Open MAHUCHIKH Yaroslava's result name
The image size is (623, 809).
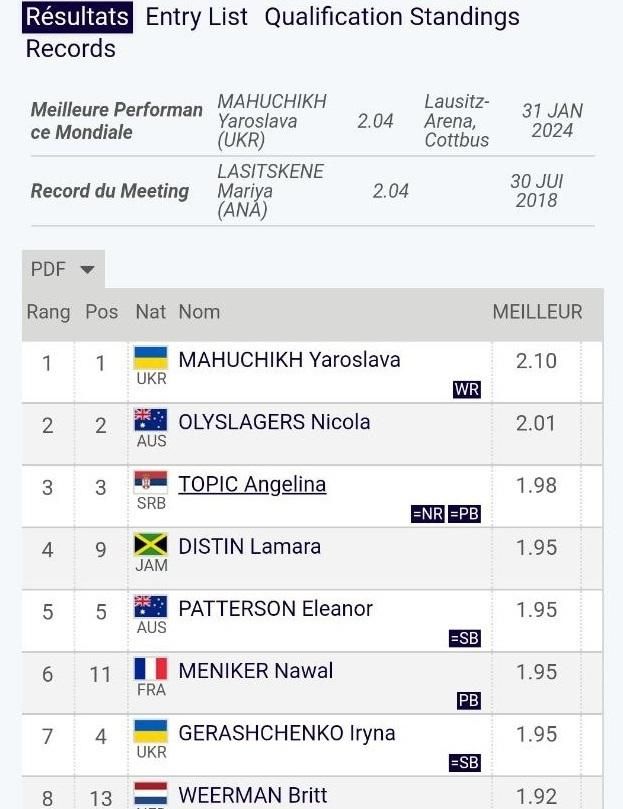pos(289,360)
